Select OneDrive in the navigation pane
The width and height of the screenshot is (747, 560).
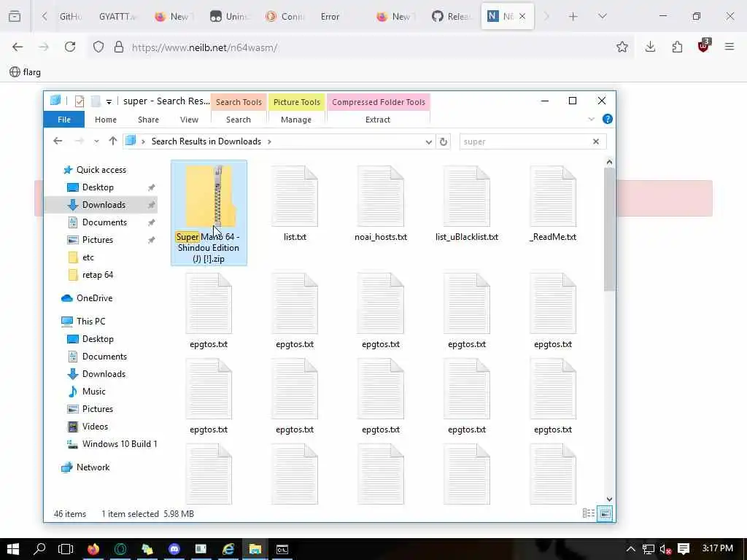pos(94,298)
